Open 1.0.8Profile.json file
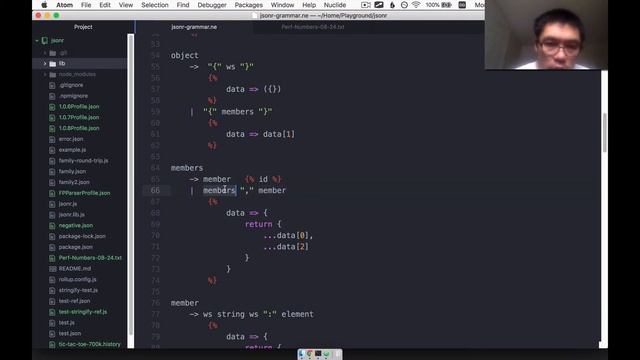 tap(79, 128)
